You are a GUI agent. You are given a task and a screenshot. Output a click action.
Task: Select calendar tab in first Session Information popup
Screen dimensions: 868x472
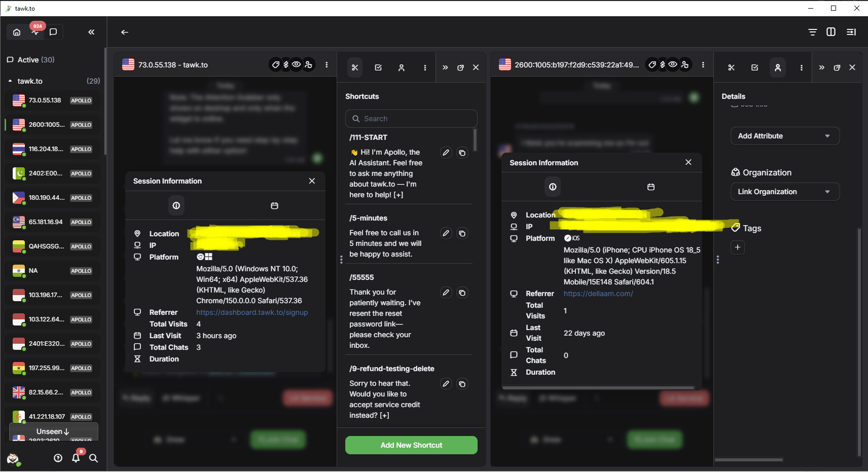click(x=274, y=206)
